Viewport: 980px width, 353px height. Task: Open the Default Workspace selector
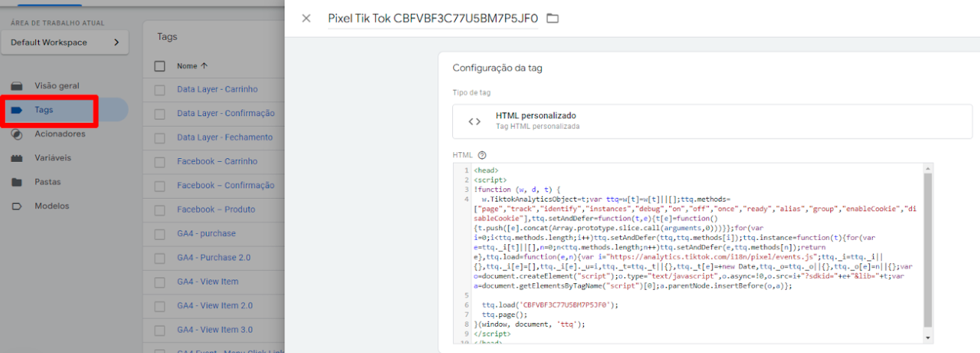tap(64, 43)
